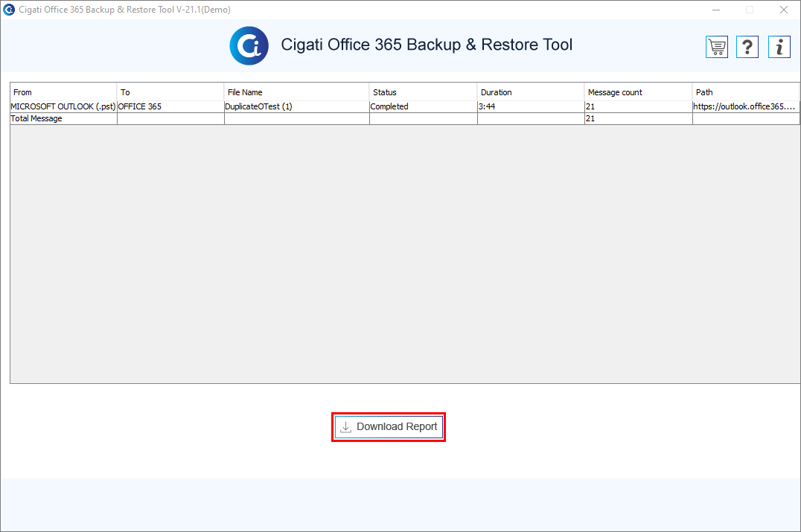Viewport: 801px width, 532px height.
Task: Minimize the Cigati tool window
Action: 716,10
